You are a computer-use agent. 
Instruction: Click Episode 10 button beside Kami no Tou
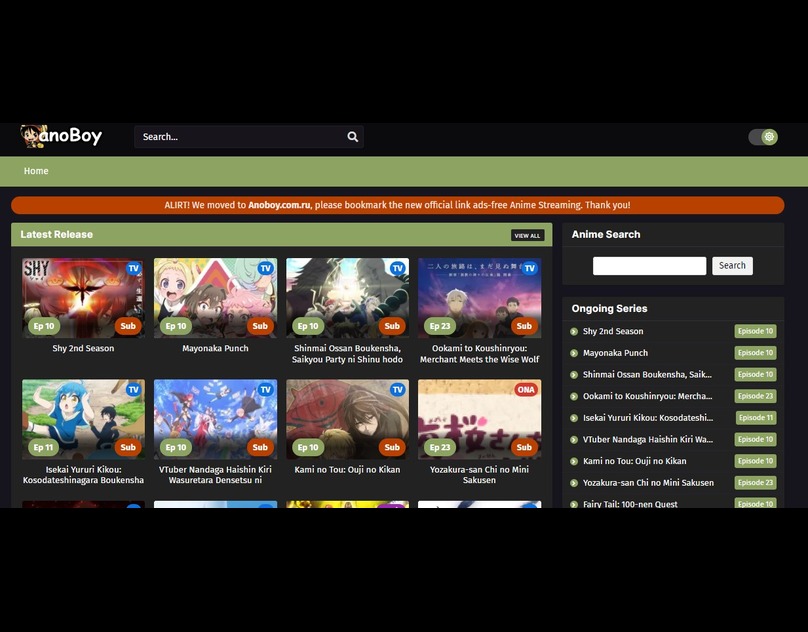point(755,461)
